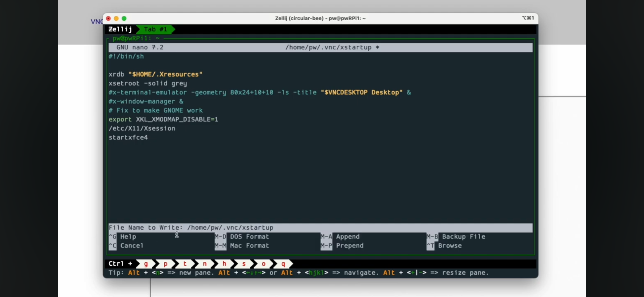Click the Zellij 'h' move mode key
This screenshot has height=297, width=644.
(224, 264)
